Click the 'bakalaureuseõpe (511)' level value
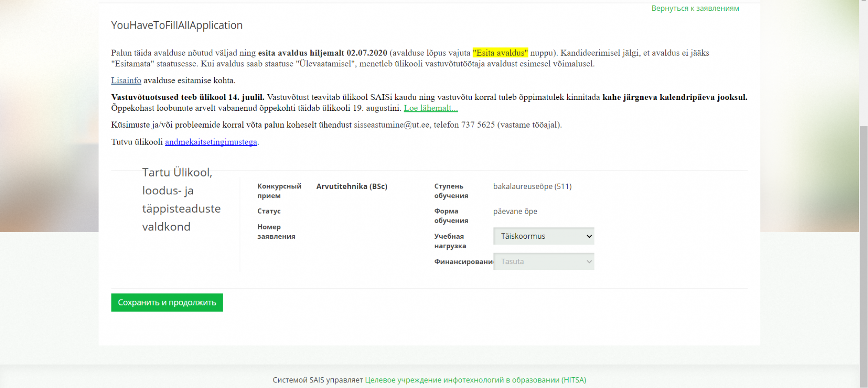Image resolution: width=868 pixels, height=388 pixels. click(x=532, y=187)
